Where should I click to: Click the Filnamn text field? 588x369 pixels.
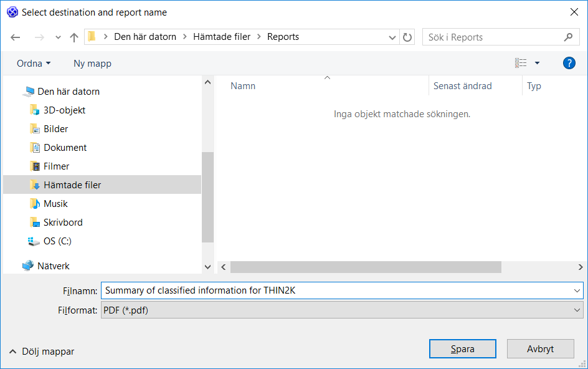336,290
